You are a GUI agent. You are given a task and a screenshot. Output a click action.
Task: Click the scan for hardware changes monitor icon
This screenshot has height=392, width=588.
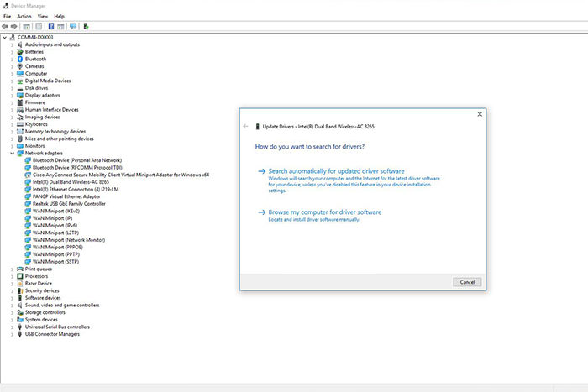pos(74,26)
